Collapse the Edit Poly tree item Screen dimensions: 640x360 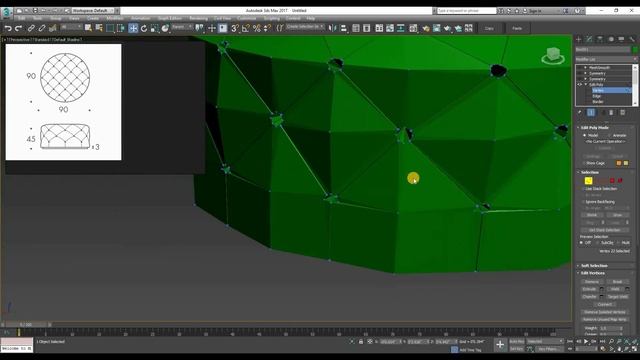pos(587,84)
